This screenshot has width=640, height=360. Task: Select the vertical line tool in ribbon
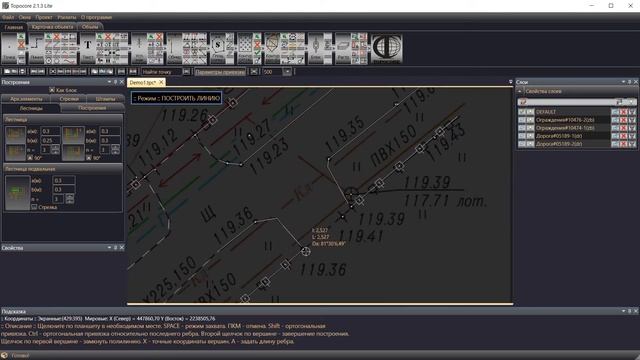tap(174, 48)
